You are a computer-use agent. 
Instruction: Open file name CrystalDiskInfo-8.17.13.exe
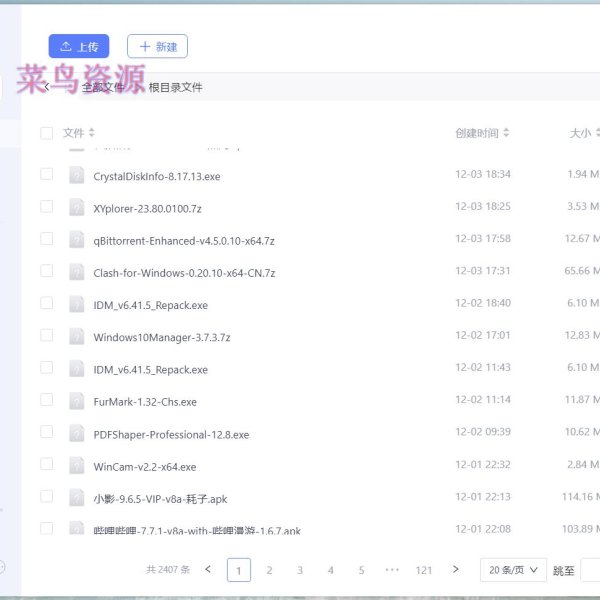157,176
